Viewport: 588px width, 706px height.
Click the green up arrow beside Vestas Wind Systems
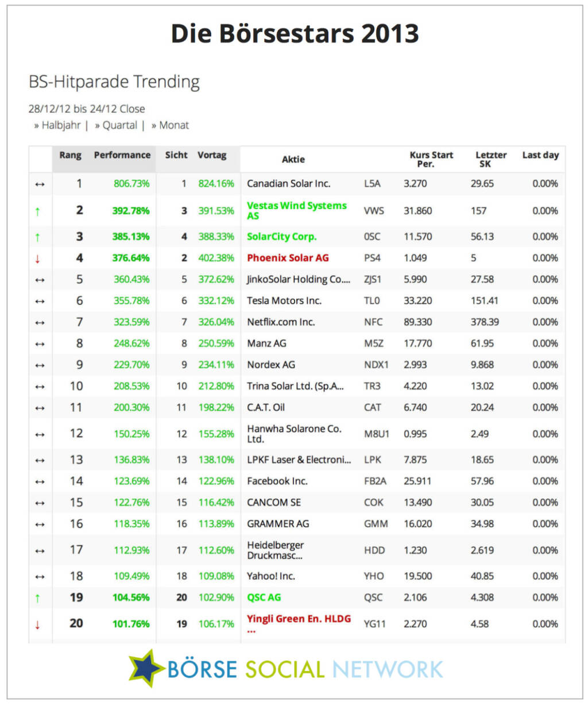(38, 211)
